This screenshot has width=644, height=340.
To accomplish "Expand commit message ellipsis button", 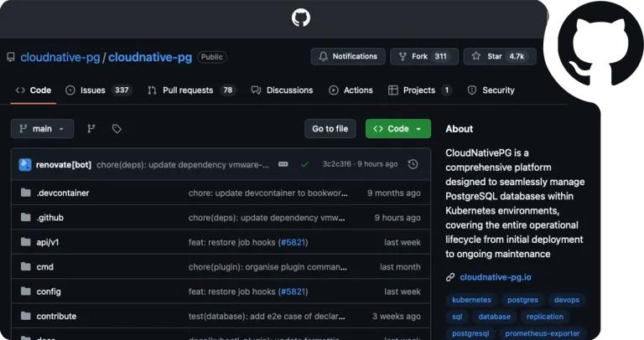I will tap(283, 164).
